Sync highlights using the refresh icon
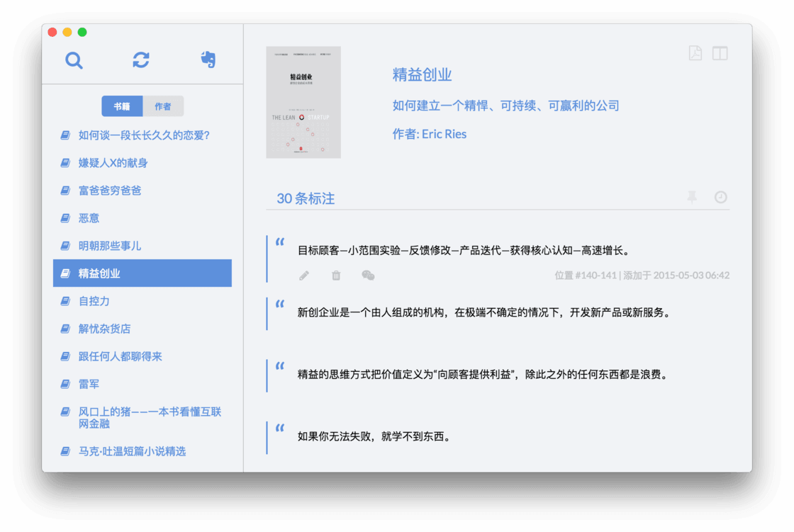Image resolution: width=794 pixels, height=532 pixels. 140,60
